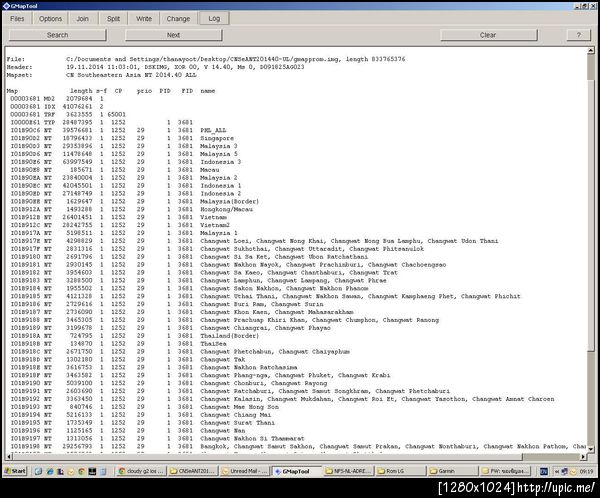
Task: Click the Malaysia 1 row
Action: [124, 233]
